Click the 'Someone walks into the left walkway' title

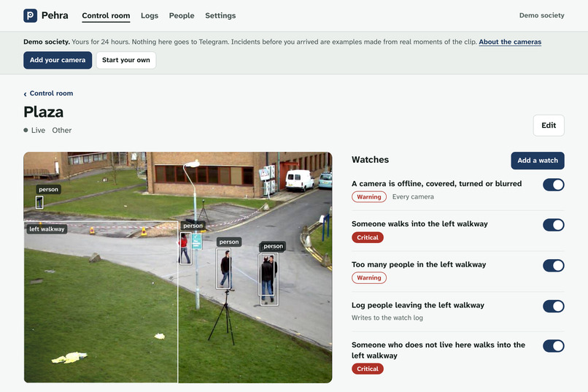[419, 224]
